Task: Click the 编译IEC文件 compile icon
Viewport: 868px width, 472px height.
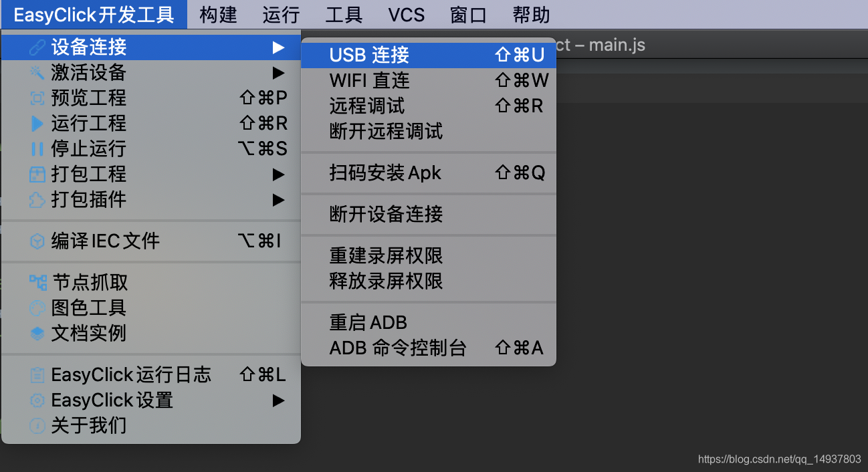Action: pos(37,241)
